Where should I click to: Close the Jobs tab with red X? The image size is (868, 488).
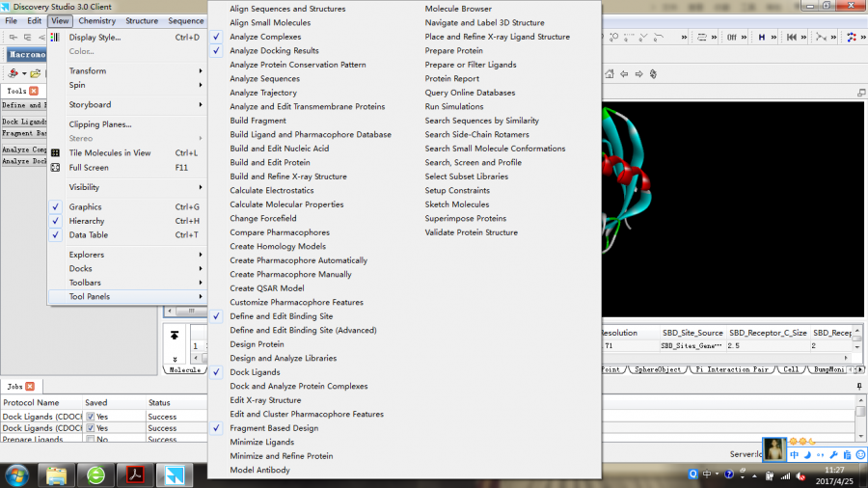tap(30, 386)
